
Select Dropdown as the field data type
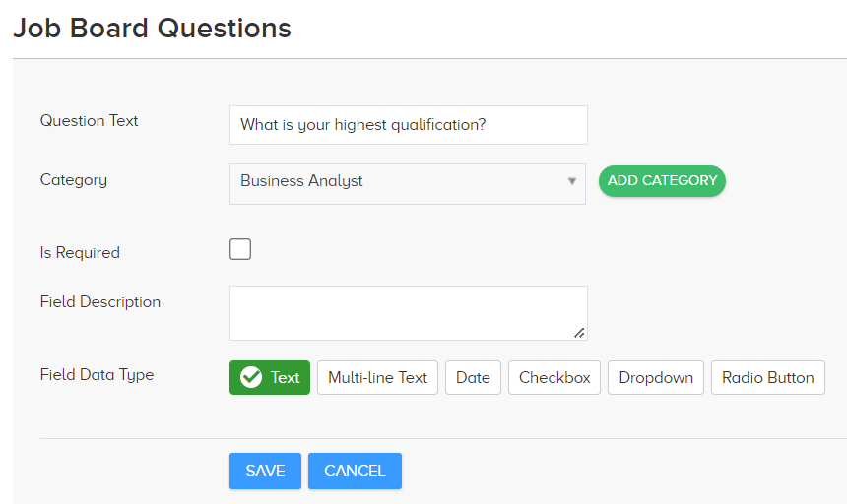click(x=656, y=378)
